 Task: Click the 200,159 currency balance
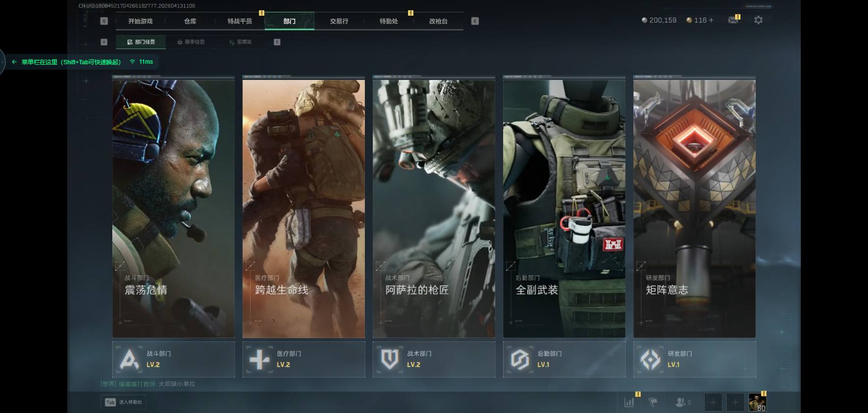click(x=663, y=20)
